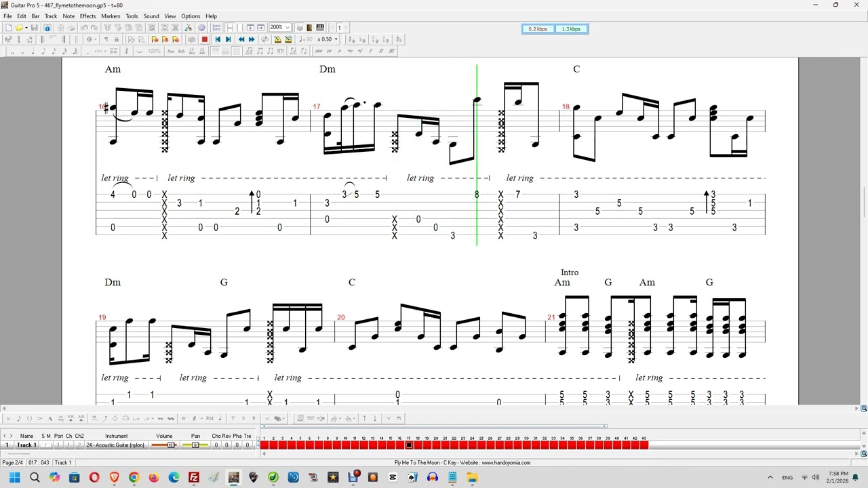This screenshot has width=868, height=488.
Task: Rewind with double left arrows
Action: click(241, 39)
